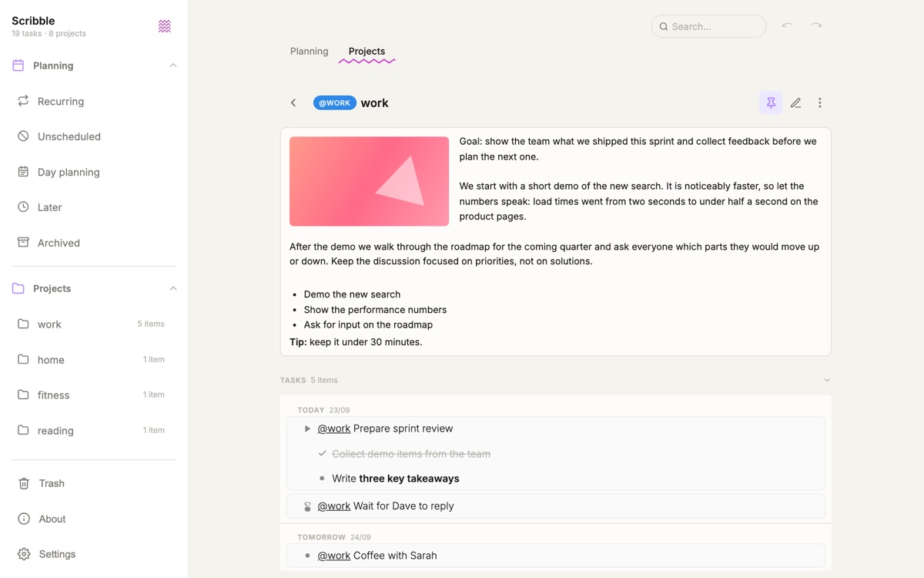The image size is (924, 578).
Task: Click the Archived box icon
Action: [23, 242]
